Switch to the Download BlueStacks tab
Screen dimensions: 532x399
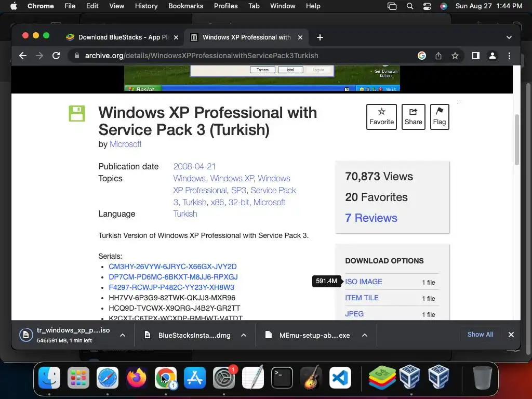123,37
